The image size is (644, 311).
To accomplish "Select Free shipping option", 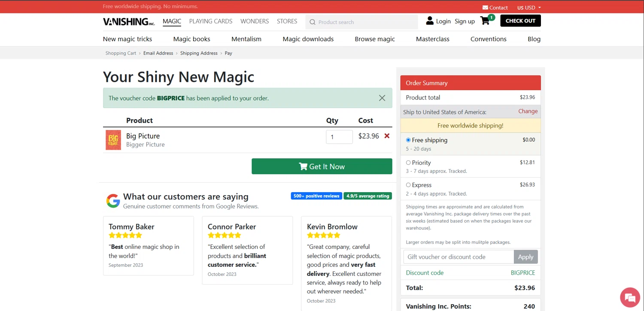I will pyautogui.click(x=408, y=140).
